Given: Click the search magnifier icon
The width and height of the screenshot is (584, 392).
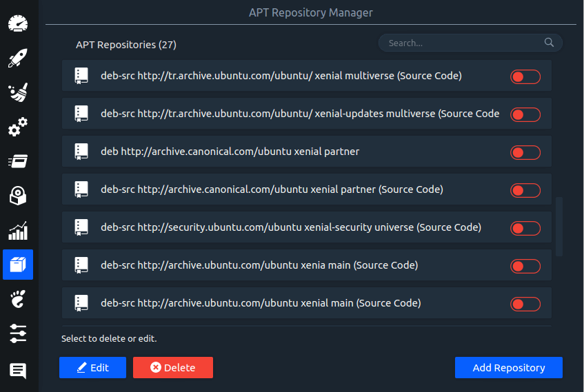Looking at the screenshot, I should coord(549,43).
